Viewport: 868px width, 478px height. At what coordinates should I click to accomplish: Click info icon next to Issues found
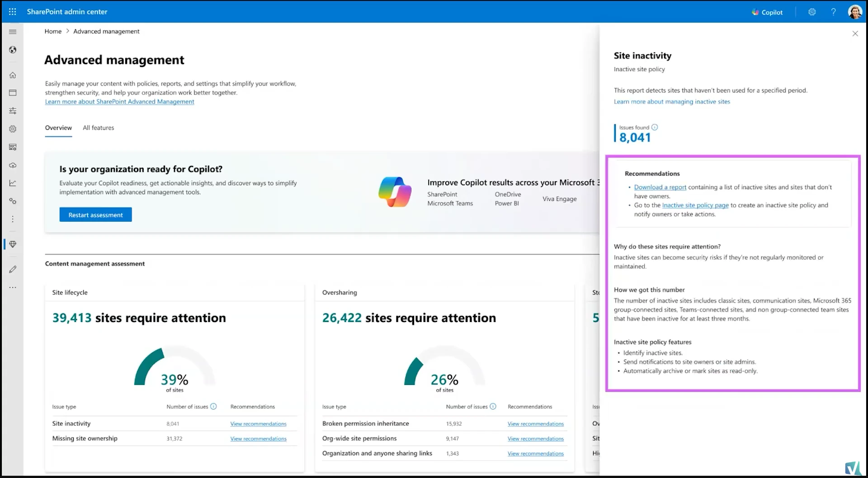point(655,128)
